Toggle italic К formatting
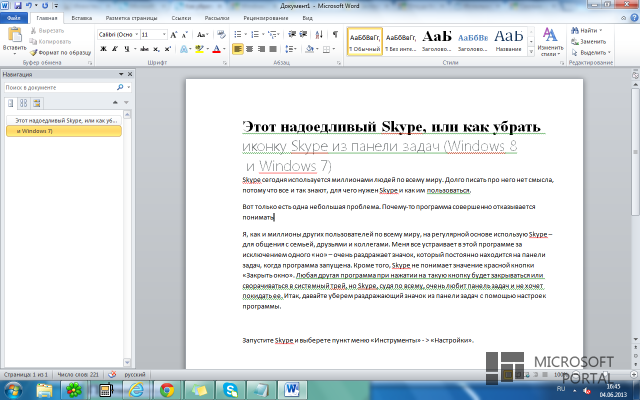Image resolution: width=640 pixels, height=400 pixels. tap(115, 49)
